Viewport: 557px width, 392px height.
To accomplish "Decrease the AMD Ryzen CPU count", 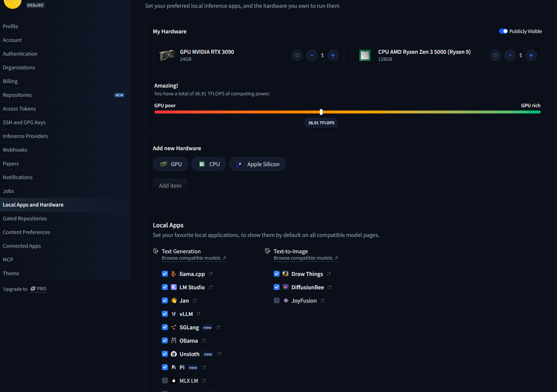I will click(x=510, y=55).
